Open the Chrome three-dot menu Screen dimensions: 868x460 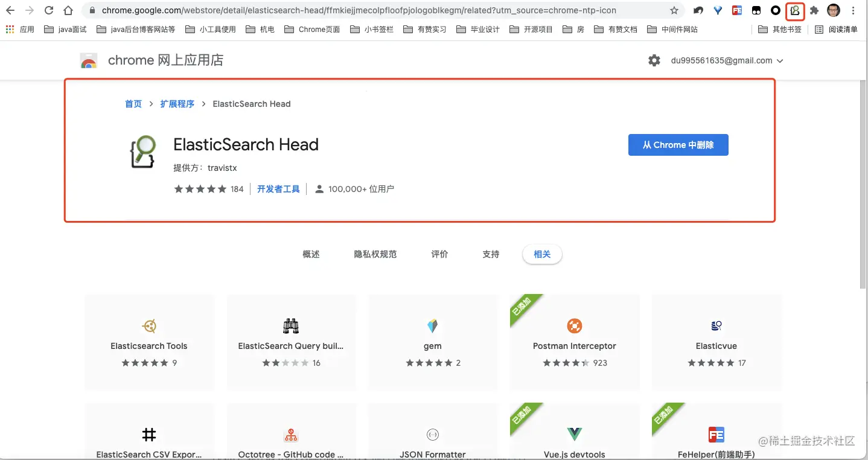(854, 10)
